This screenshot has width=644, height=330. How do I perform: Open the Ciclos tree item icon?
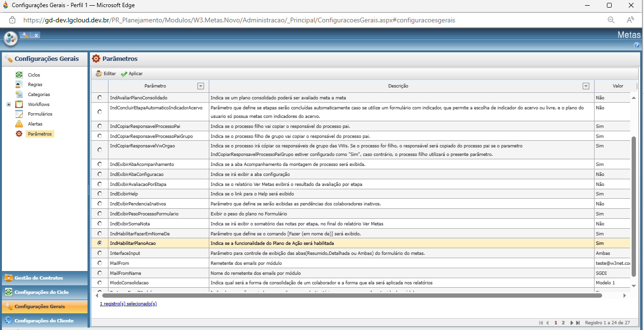click(19, 75)
